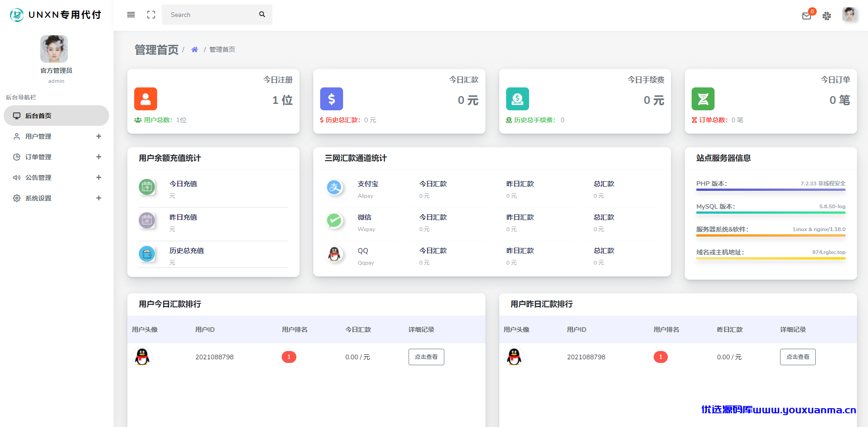Click the 订单总数 label
The width and height of the screenshot is (868, 427).
tap(714, 120)
